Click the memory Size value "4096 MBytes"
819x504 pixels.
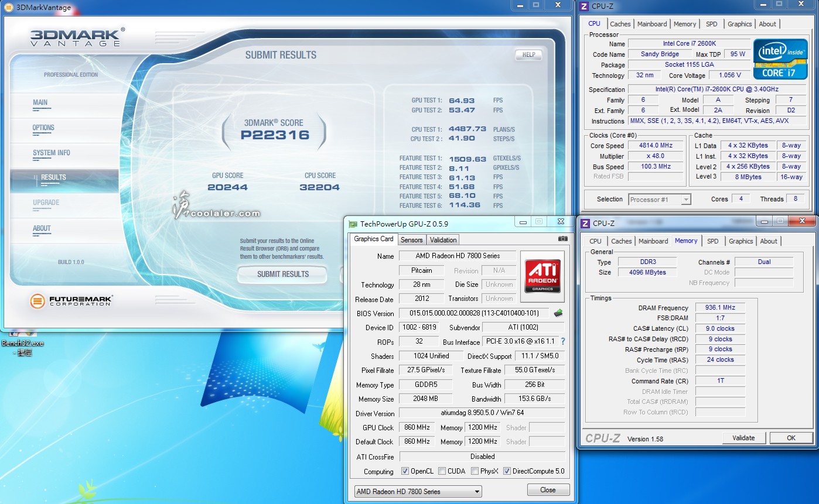pyautogui.click(x=646, y=272)
